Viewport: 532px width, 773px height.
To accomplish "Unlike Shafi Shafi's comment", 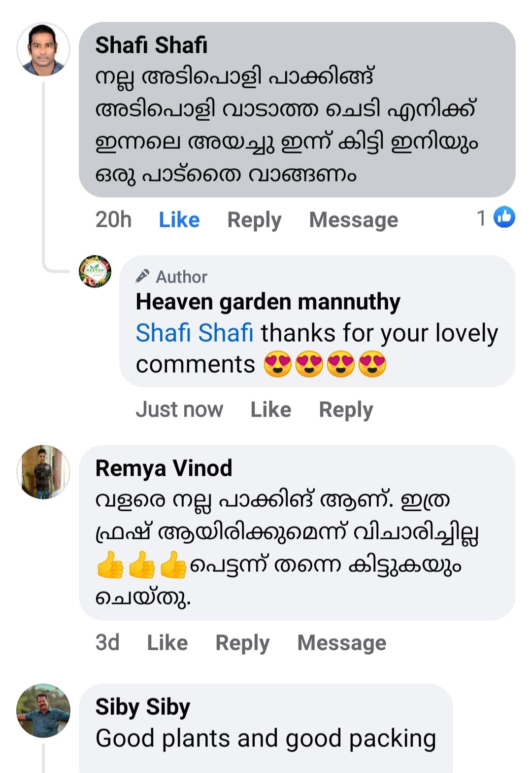I will (179, 220).
